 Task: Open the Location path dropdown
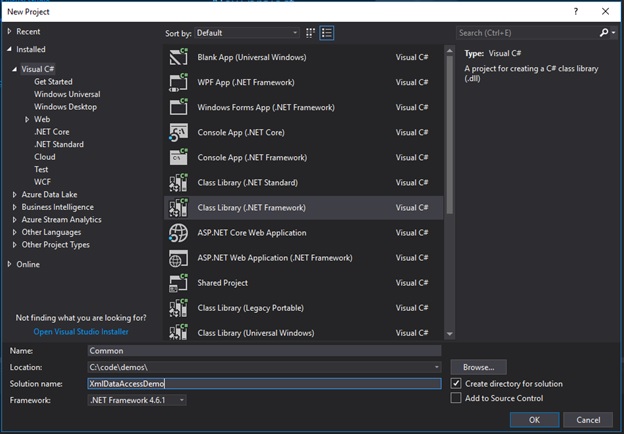pos(437,367)
